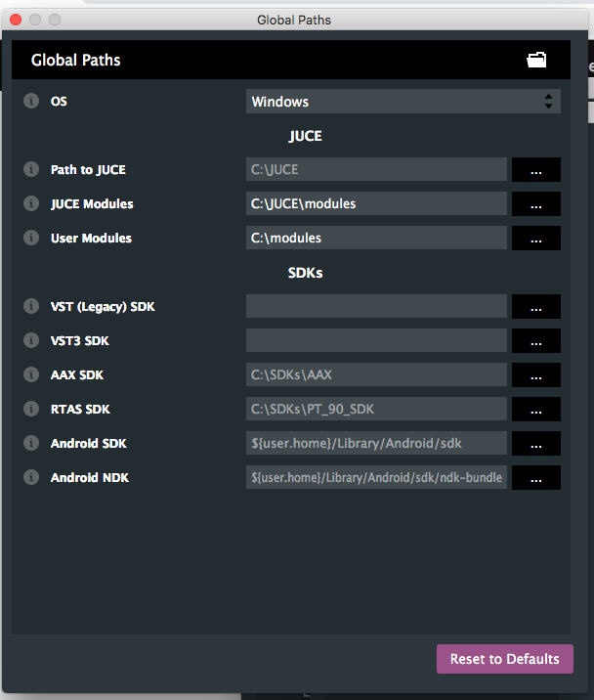The width and height of the screenshot is (594, 700).
Task: Open info for Android NDK
Action: click(31, 477)
